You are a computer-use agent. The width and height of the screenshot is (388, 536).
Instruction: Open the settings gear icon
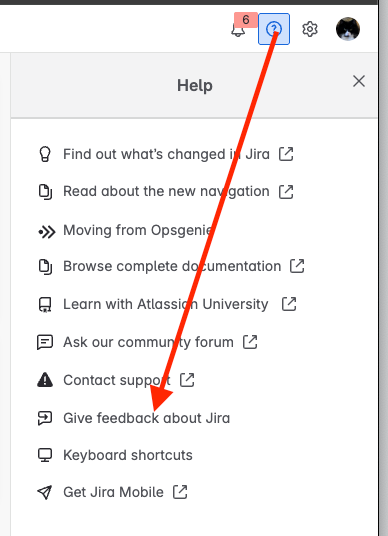coord(310,29)
